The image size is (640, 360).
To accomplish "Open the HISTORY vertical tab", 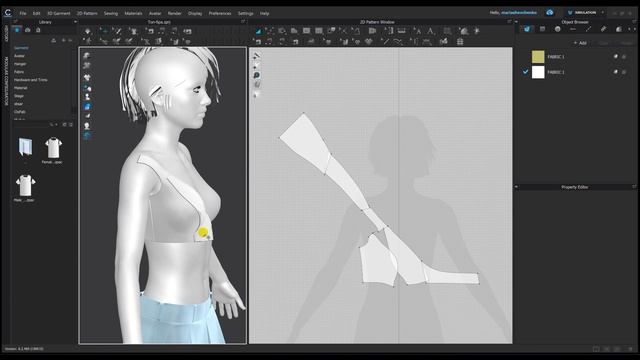I will (x=6, y=34).
